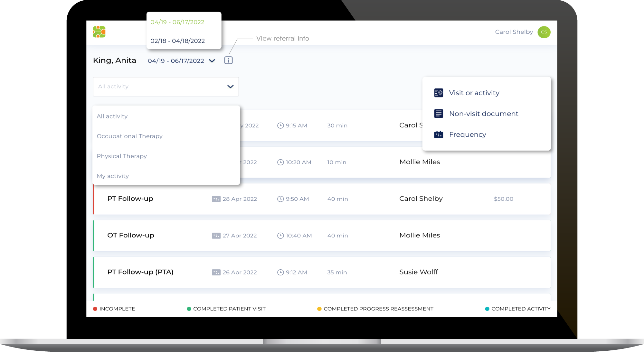The height and width of the screenshot is (352, 644).
Task: Collapse the date range selector chevron
Action: tap(212, 61)
